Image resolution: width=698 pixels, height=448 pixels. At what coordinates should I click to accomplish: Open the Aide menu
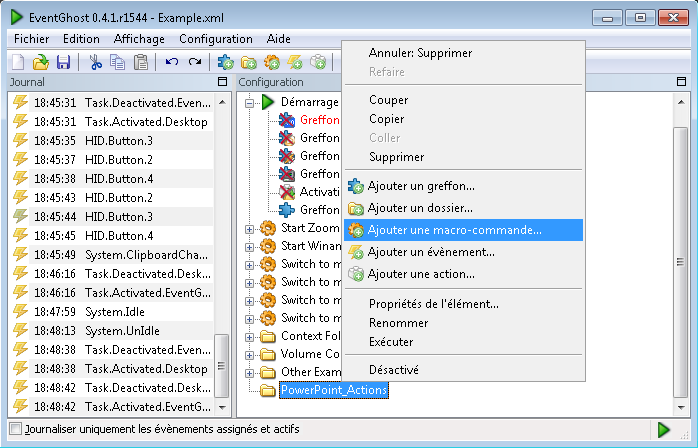[x=279, y=39]
